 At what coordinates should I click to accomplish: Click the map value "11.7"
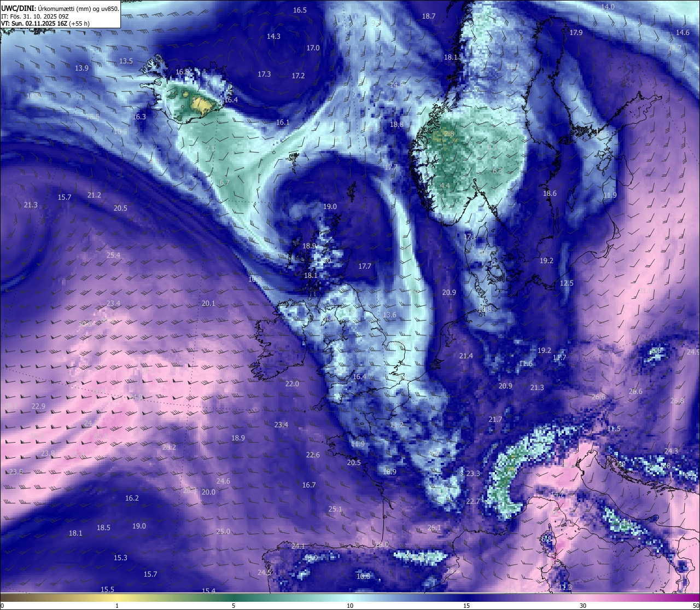tap(559, 358)
